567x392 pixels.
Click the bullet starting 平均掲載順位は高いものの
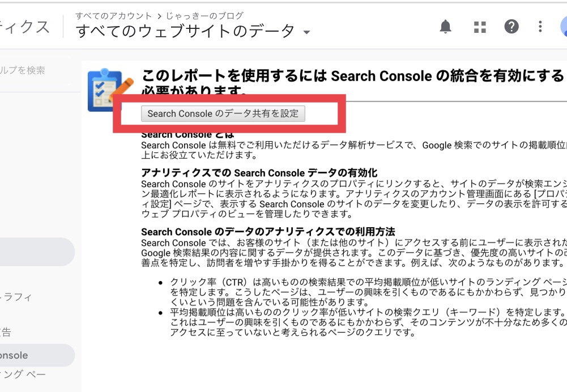pyautogui.click(x=369, y=322)
